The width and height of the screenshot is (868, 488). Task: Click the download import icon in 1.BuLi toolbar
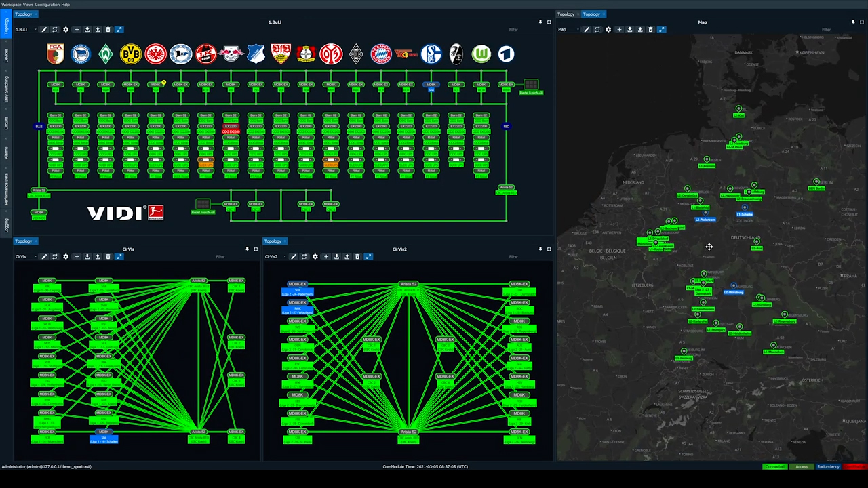click(x=87, y=30)
